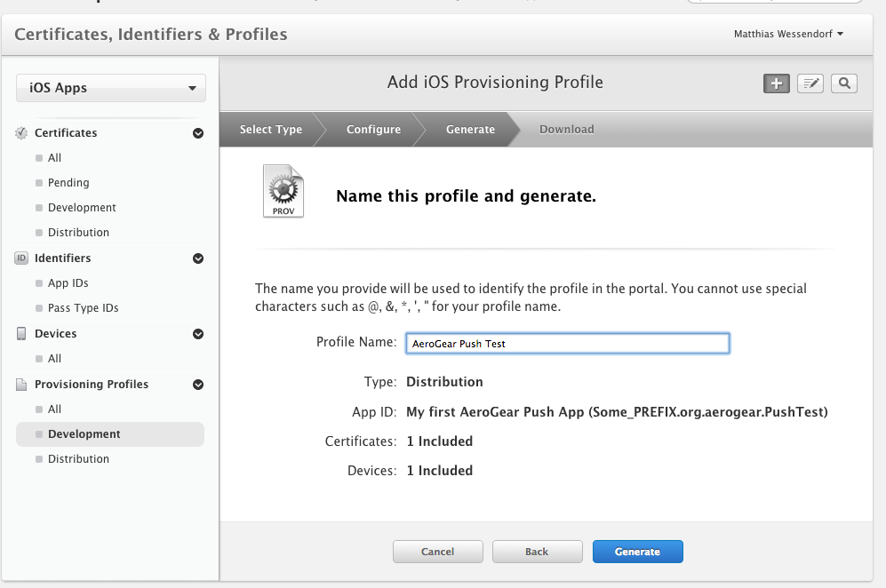886x588 pixels.
Task: Open the Search magnifier icon
Action: tap(843, 83)
